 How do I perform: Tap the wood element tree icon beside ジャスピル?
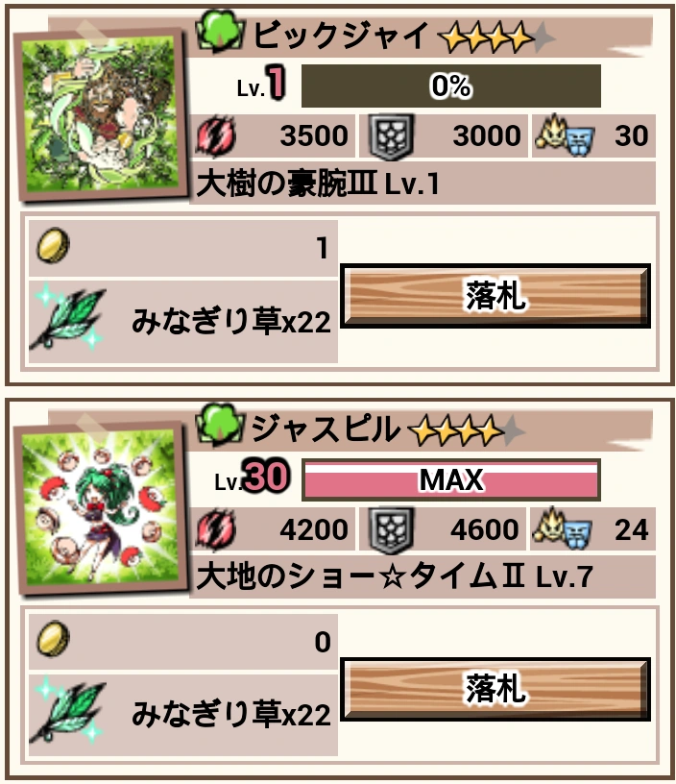coord(221,425)
